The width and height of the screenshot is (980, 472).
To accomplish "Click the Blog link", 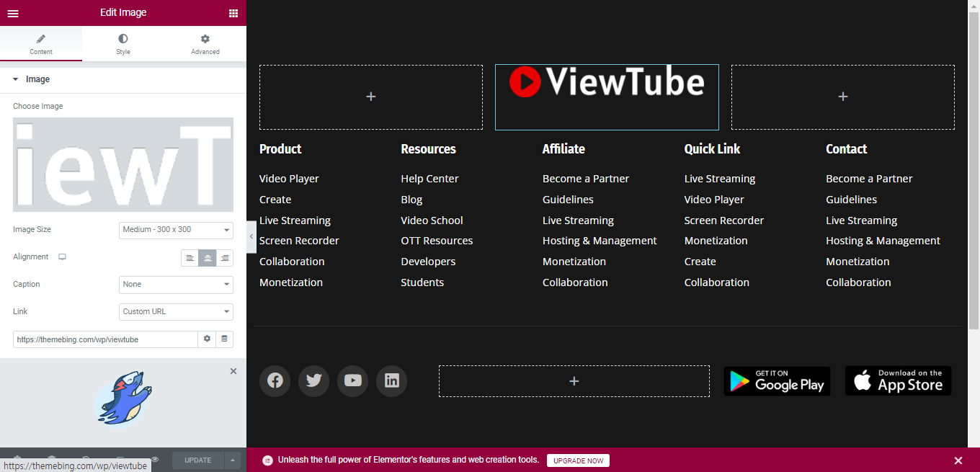I will 411,200.
